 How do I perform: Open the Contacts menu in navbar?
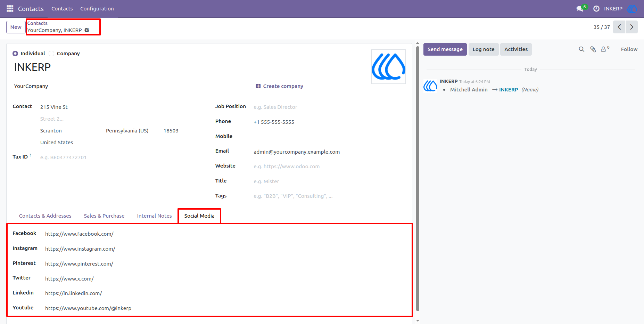click(x=62, y=9)
